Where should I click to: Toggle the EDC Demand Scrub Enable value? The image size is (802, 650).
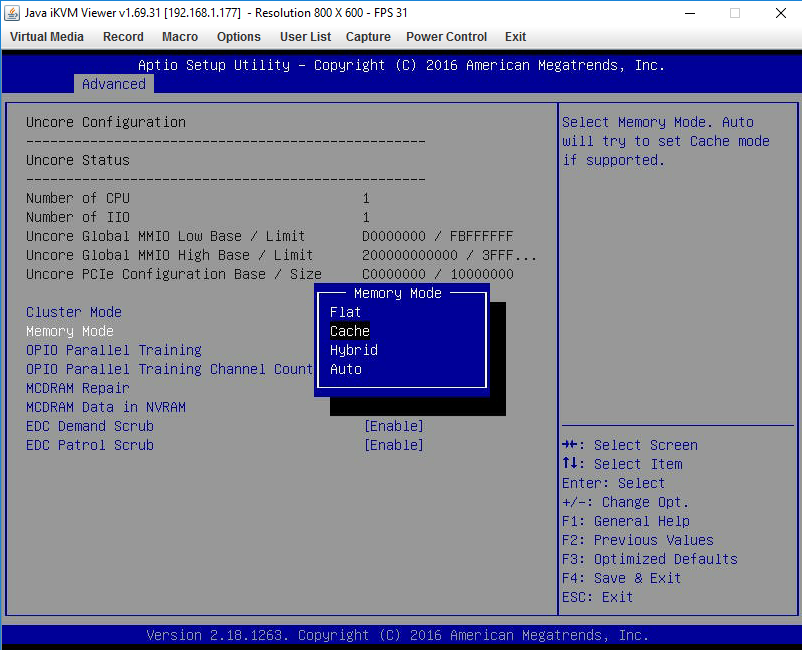(393, 426)
